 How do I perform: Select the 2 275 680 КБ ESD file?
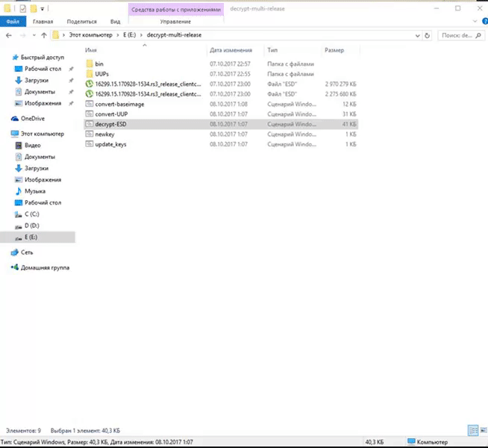[x=221, y=94]
